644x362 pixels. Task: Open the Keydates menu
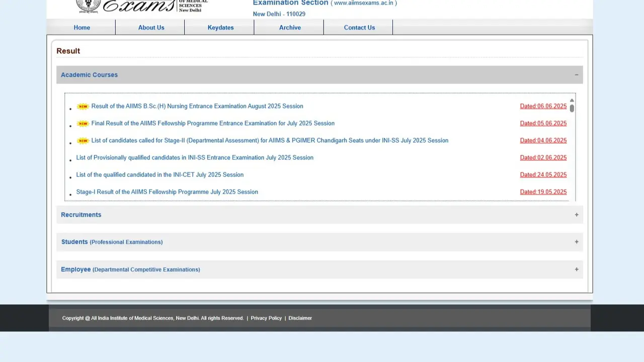tap(220, 28)
